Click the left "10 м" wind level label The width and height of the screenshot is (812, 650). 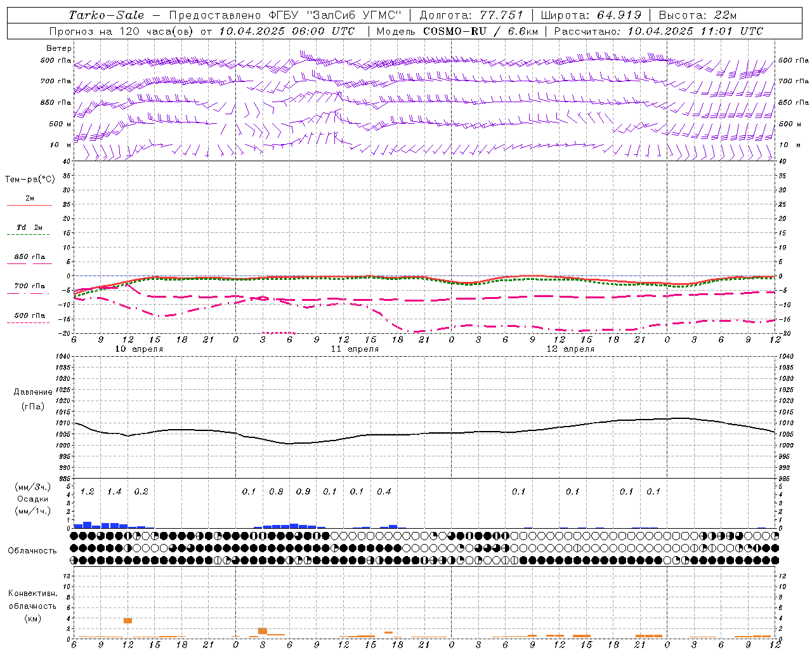click(x=61, y=145)
